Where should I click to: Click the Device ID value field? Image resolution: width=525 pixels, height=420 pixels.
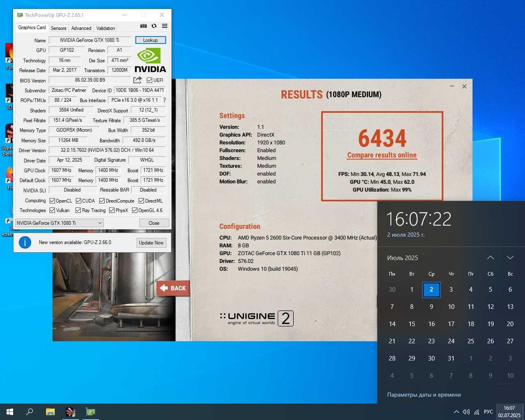(140, 90)
